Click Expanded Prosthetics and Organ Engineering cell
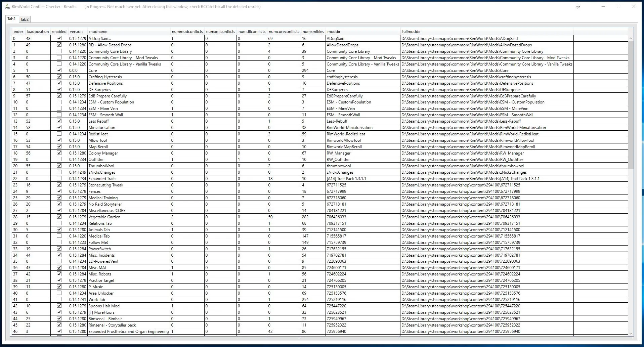 [x=129, y=331]
